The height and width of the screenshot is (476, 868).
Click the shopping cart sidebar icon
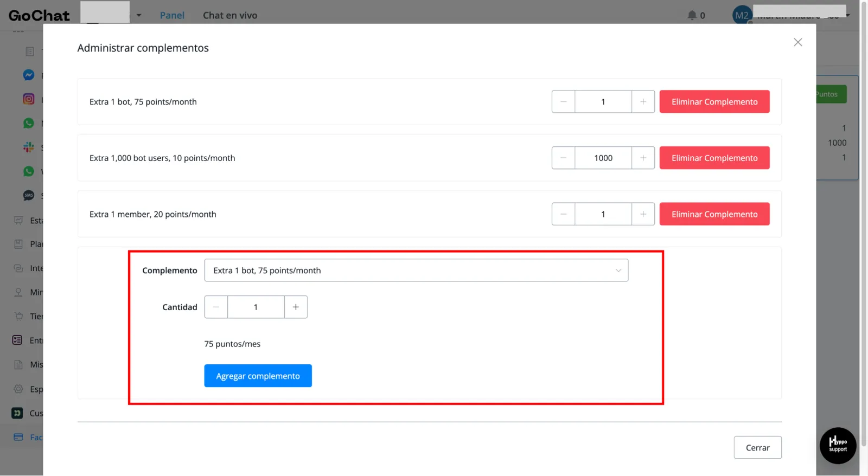(x=18, y=316)
